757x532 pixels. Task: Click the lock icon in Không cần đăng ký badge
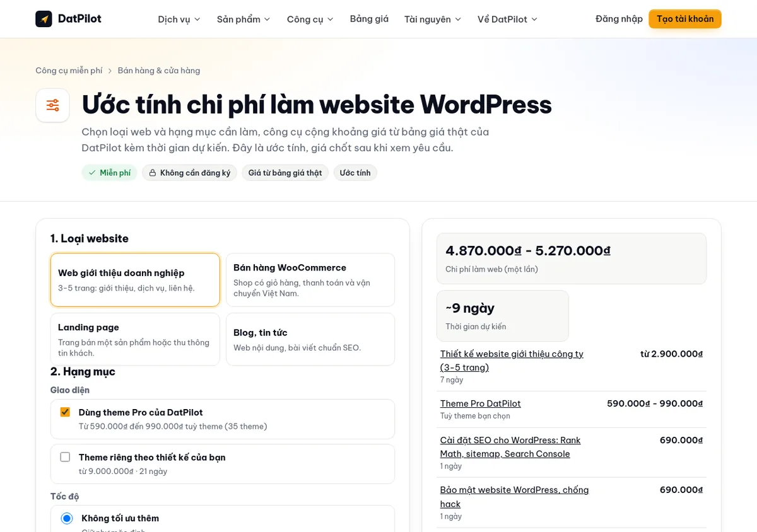pos(152,173)
